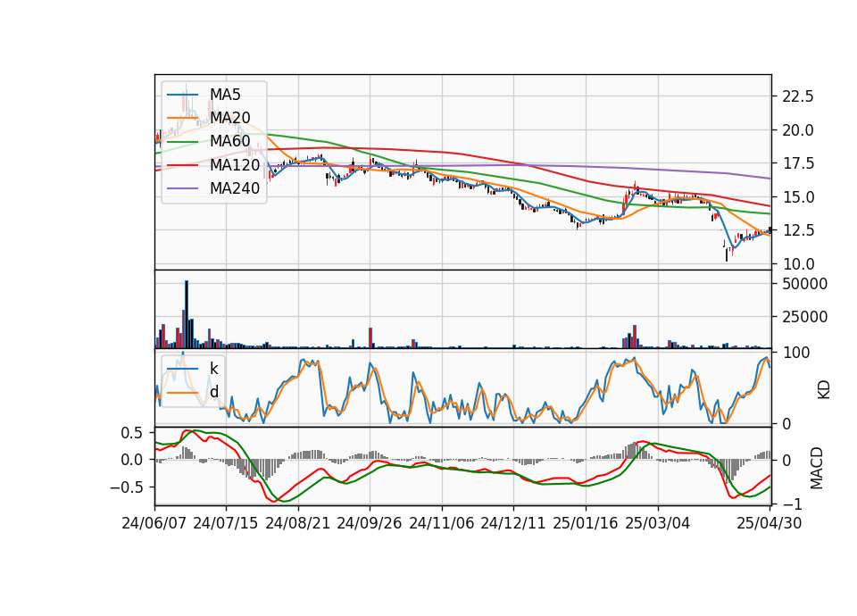Click the 50000 volume axis label
857x616 pixels.
click(805, 284)
